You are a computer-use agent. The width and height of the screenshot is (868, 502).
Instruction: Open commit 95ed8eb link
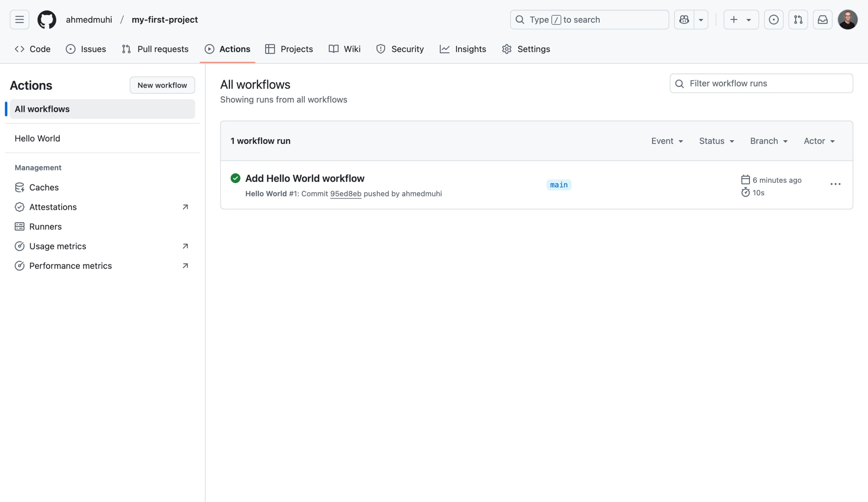345,194
